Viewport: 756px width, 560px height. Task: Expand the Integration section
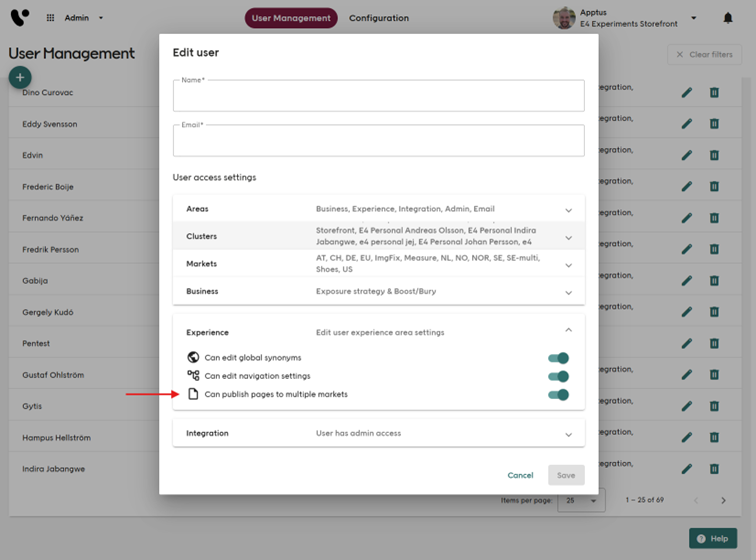(378, 433)
